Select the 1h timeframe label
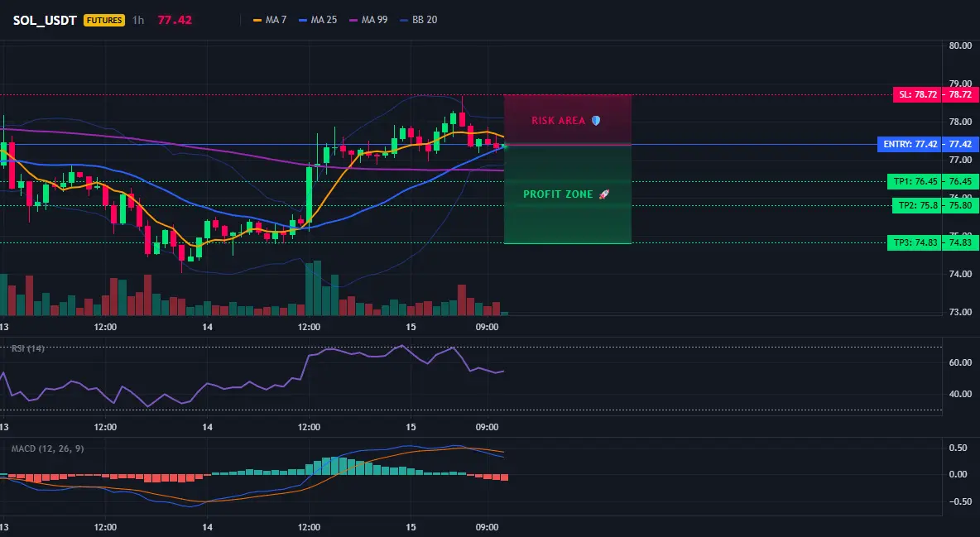 [x=138, y=20]
